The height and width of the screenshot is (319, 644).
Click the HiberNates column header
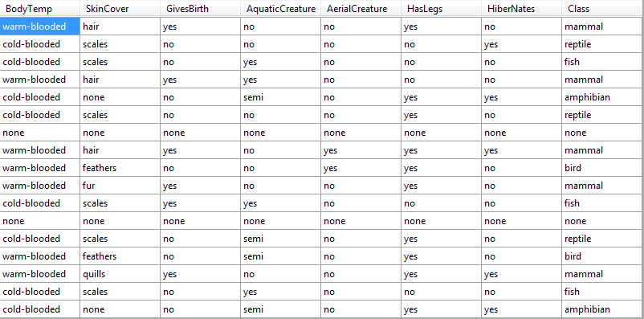pyautogui.click(x=522, y=9)
